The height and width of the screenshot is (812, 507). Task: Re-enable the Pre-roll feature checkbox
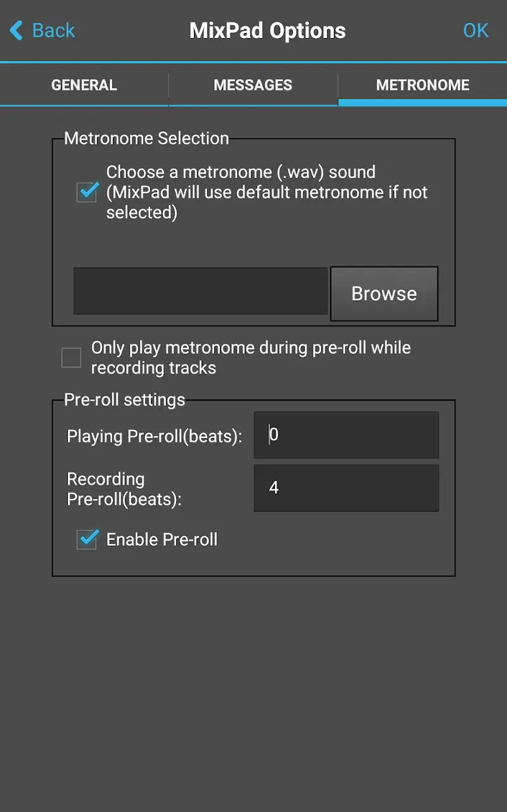pyautogui.click(x=87, y=539)
